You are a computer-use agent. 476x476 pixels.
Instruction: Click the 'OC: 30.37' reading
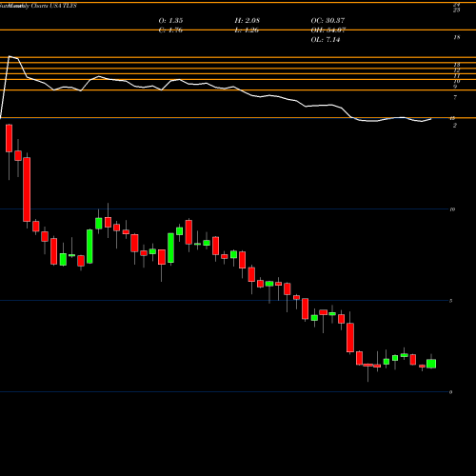(x=327, y=21)
